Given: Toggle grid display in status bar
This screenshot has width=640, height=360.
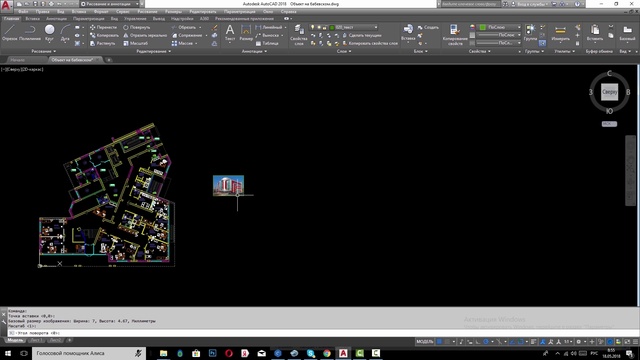Looking at the screenshot, I should [x=439, y=342].
